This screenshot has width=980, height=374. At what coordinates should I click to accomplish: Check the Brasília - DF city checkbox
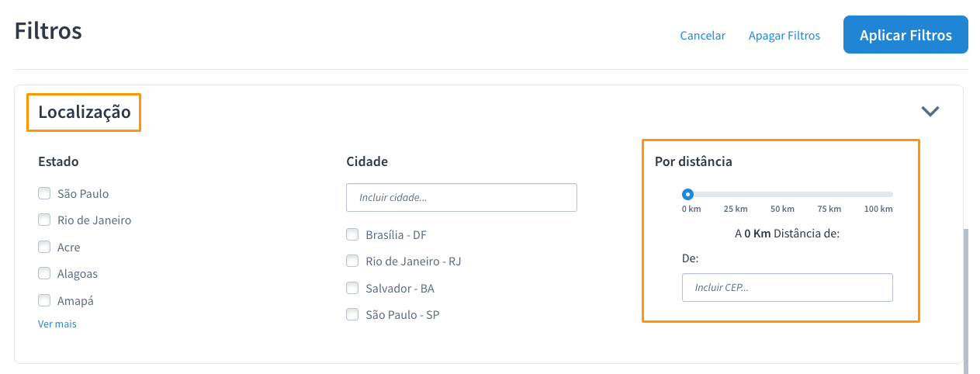352,234
